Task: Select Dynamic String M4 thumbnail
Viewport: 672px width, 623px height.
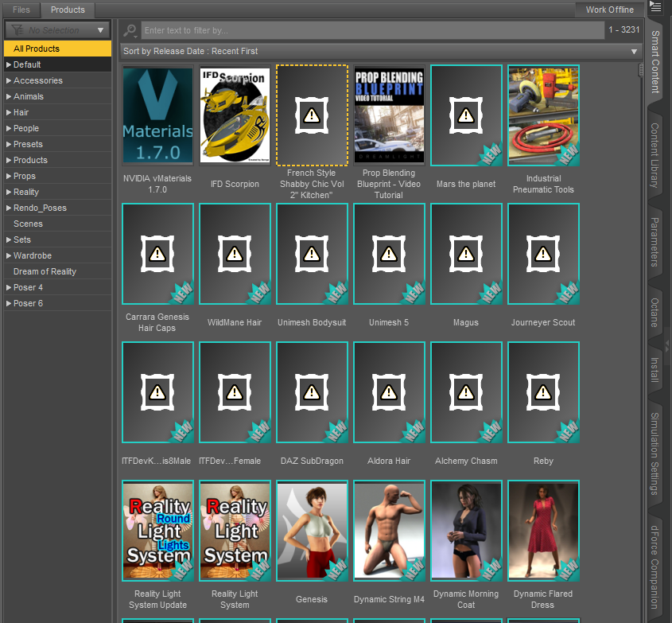Action: pyautogui.click(x=389, y=531)
